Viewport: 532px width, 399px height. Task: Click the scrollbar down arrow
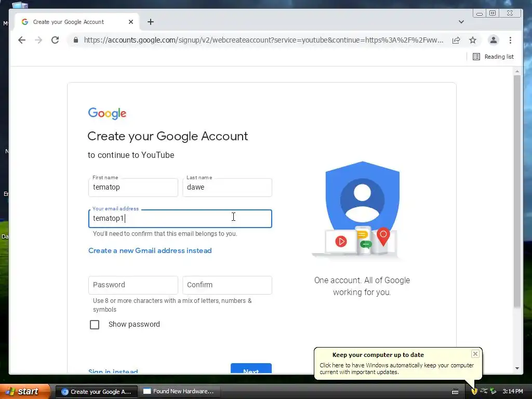click(517, 368)
